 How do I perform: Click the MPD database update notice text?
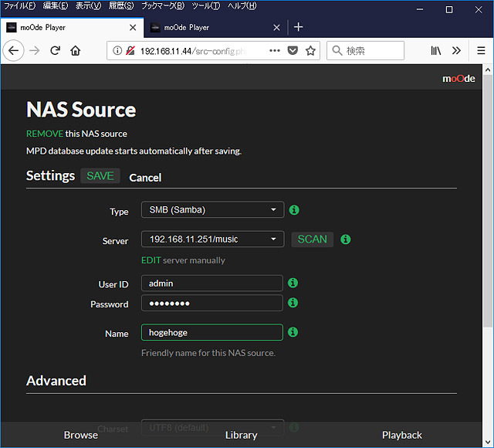point(134,151)
